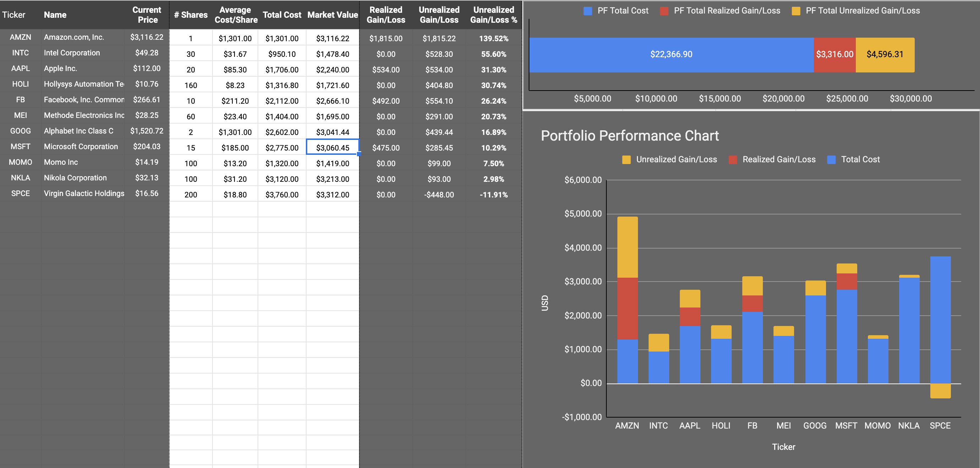Click the Ticker column header

14,15
